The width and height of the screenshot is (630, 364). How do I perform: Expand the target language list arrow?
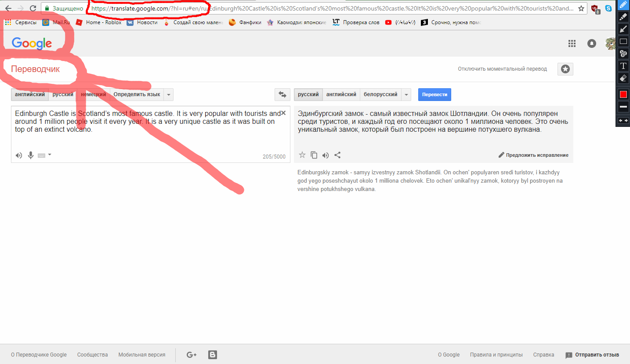click(x=406, y=94)
